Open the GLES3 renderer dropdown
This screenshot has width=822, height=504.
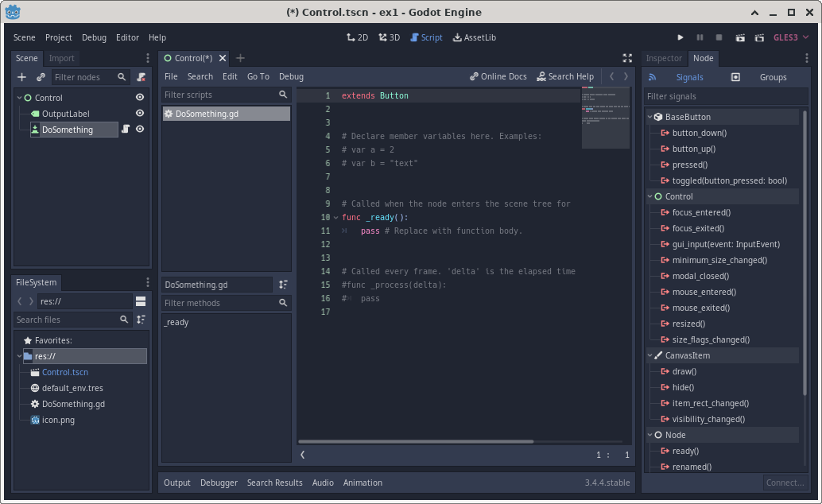click(790, 37)
